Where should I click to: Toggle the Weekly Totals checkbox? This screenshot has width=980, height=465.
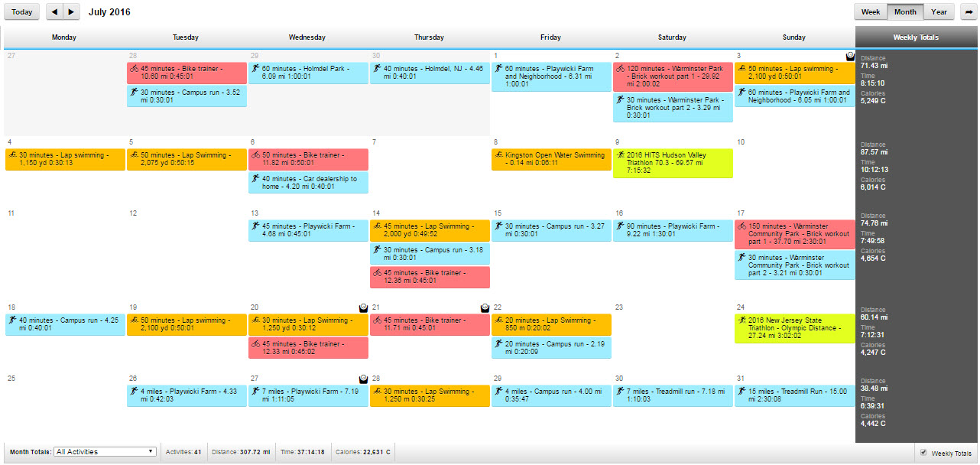[923, 453]
